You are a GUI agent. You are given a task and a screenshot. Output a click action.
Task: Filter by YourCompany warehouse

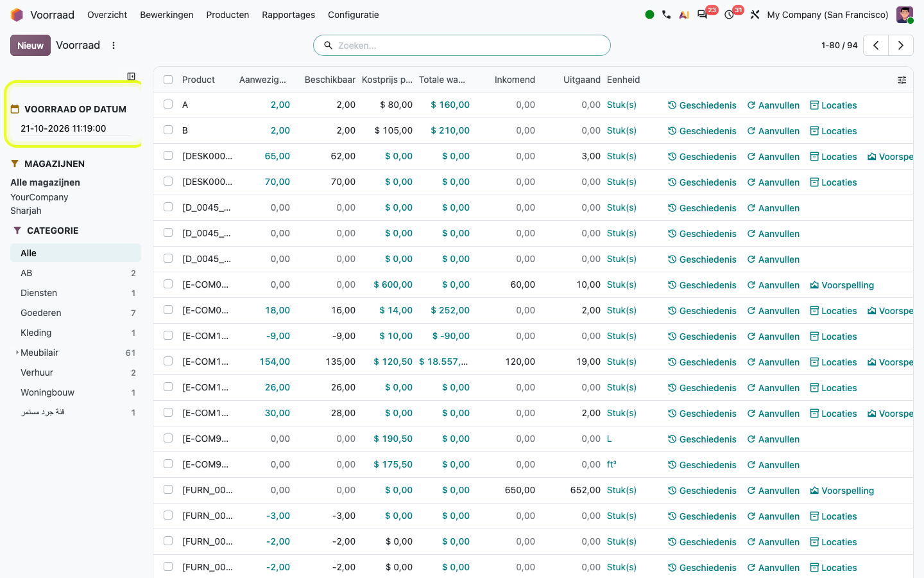(x=39, y=197)
